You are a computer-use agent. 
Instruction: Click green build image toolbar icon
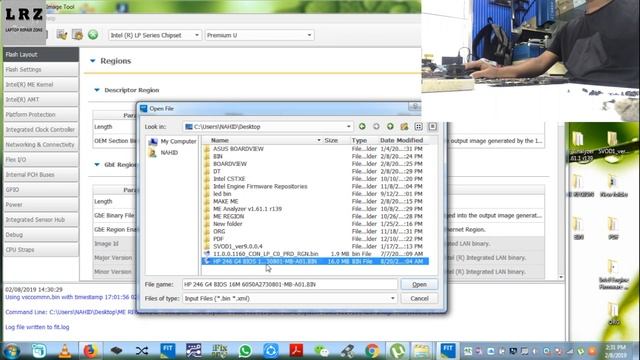point(93,35)
